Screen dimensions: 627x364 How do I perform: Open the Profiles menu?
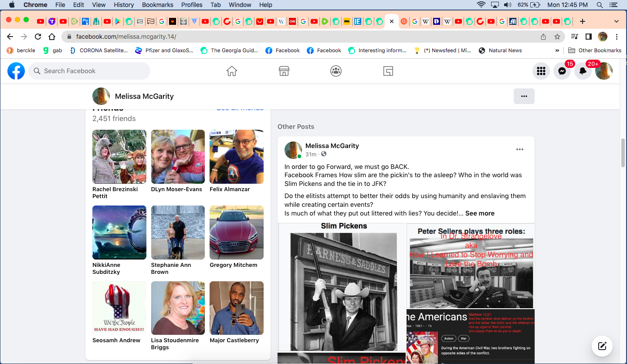point(192,5)
